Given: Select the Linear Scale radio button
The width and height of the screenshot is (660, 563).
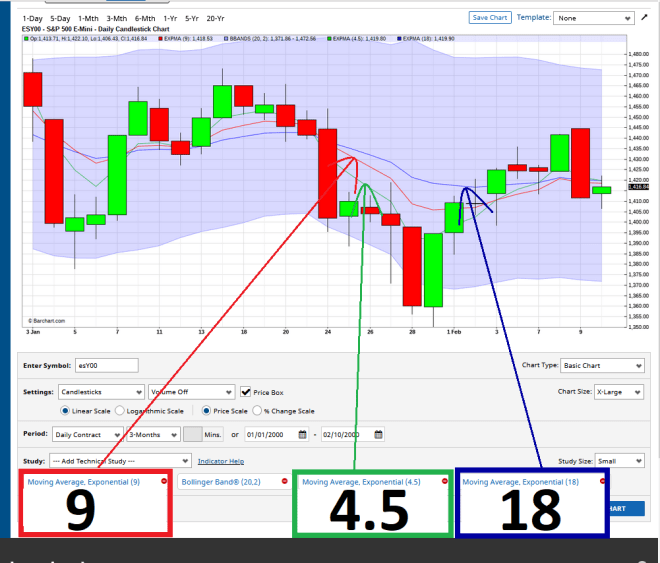Looking at the screenshot, I should (x=65, y=411).
